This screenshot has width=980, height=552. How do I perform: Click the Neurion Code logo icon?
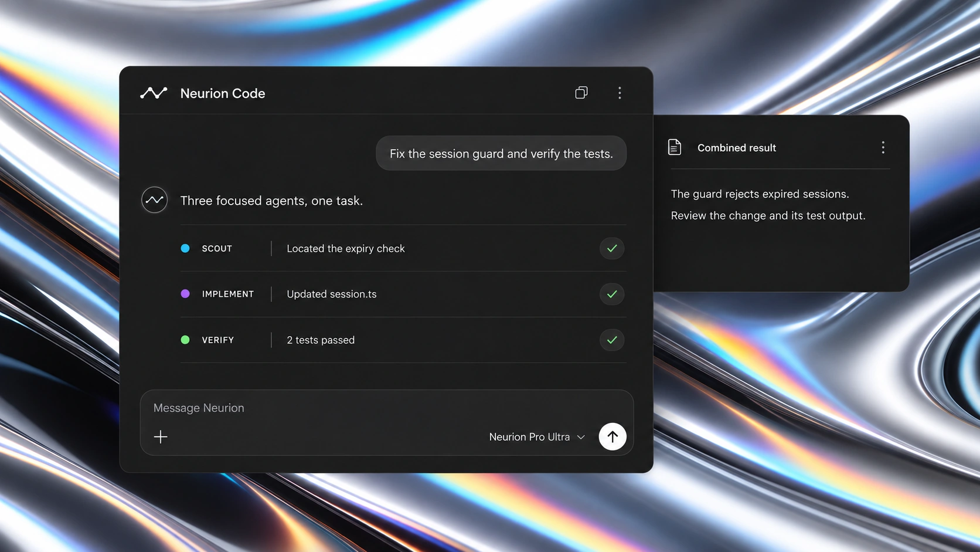point(154,93)
